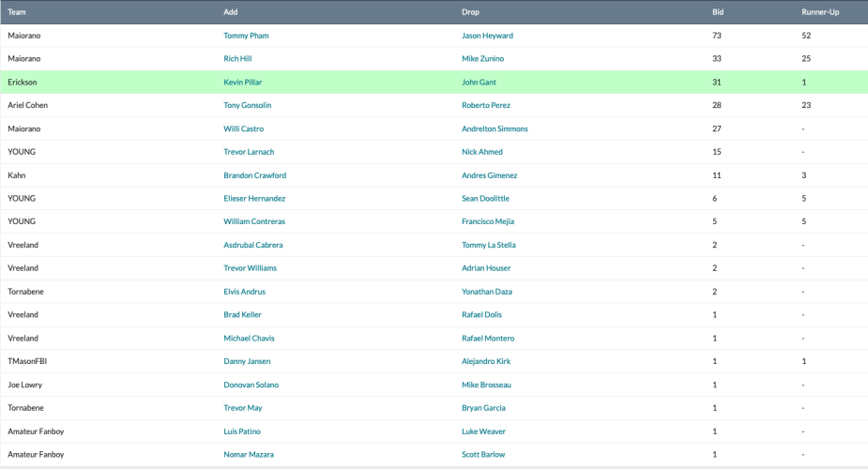Click runner-up value 25
868x469 pixels.
(x=806, y=58)
